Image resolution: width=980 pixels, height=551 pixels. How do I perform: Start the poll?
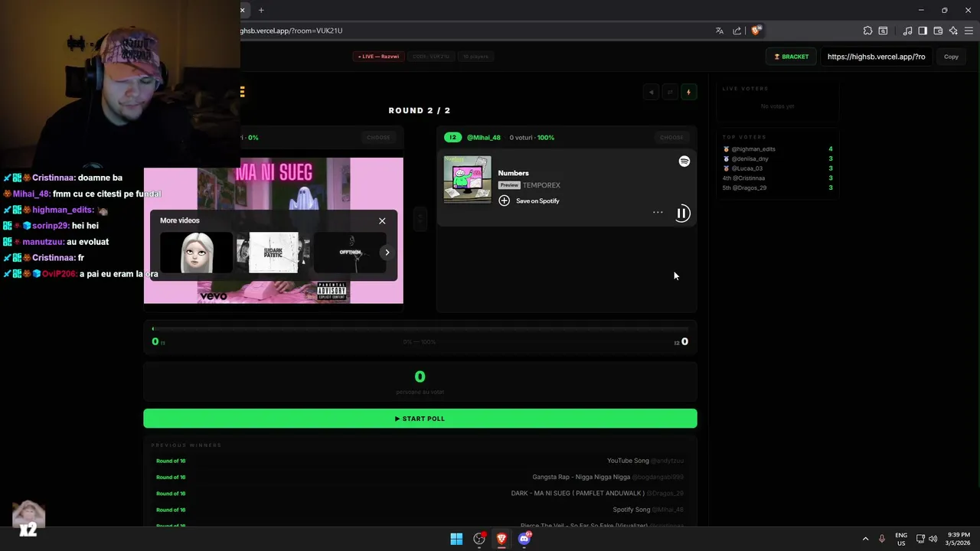[420, 419]
